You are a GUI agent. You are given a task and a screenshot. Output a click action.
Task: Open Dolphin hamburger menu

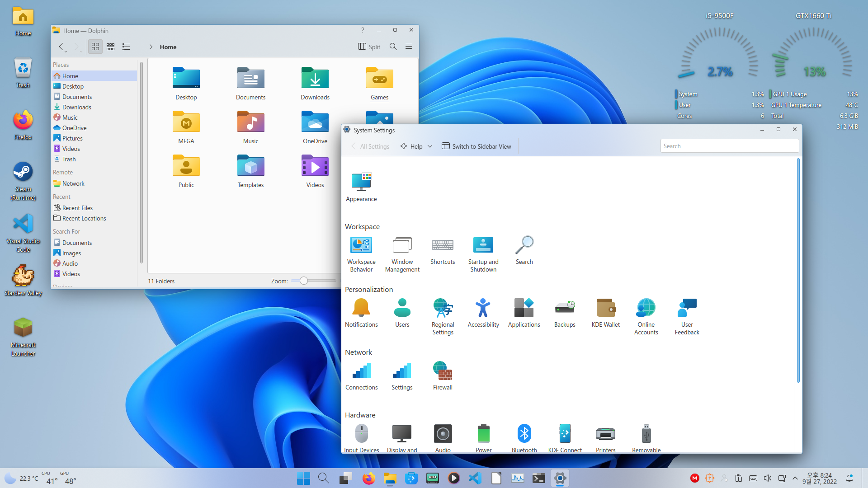(409, 47)
